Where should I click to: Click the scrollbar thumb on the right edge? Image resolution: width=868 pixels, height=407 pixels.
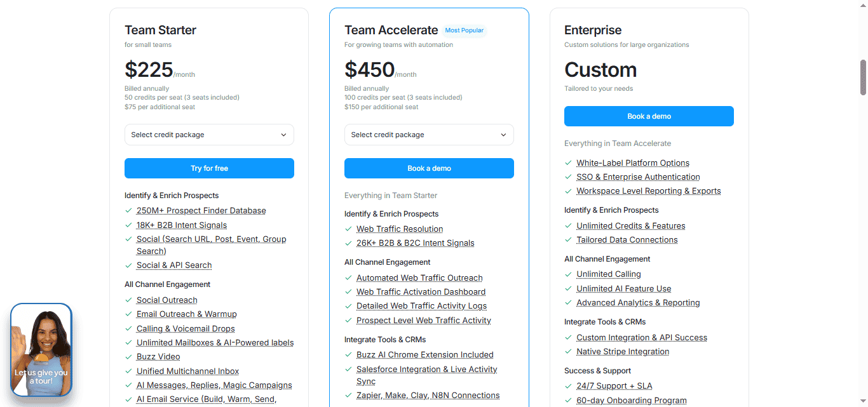[864, 78]
